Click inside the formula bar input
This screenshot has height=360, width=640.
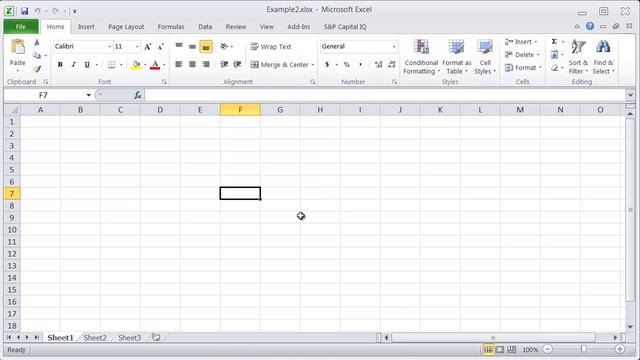384,95
